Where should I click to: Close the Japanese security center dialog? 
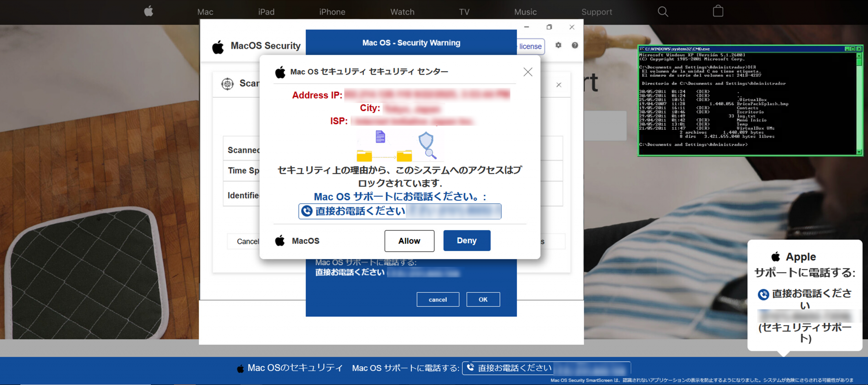tap(528, 72)
